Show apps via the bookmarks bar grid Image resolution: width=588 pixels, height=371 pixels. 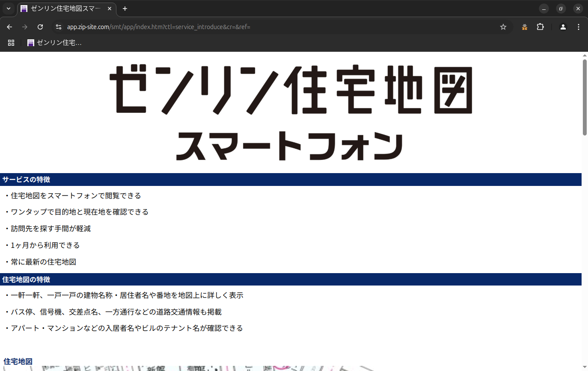(x=11, y=43)
